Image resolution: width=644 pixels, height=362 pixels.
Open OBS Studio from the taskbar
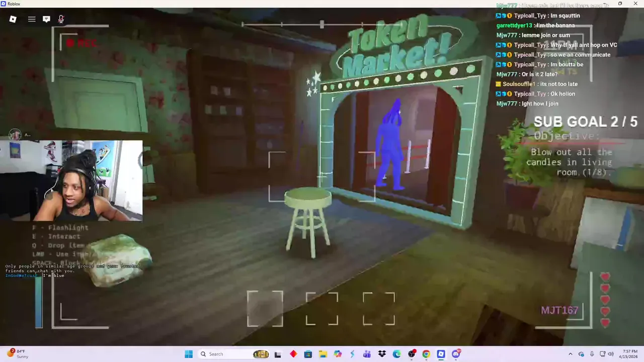click(x=412, y=354)
